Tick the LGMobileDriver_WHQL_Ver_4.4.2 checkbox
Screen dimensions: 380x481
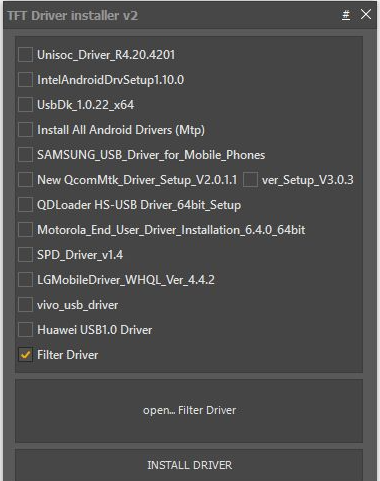25,280
